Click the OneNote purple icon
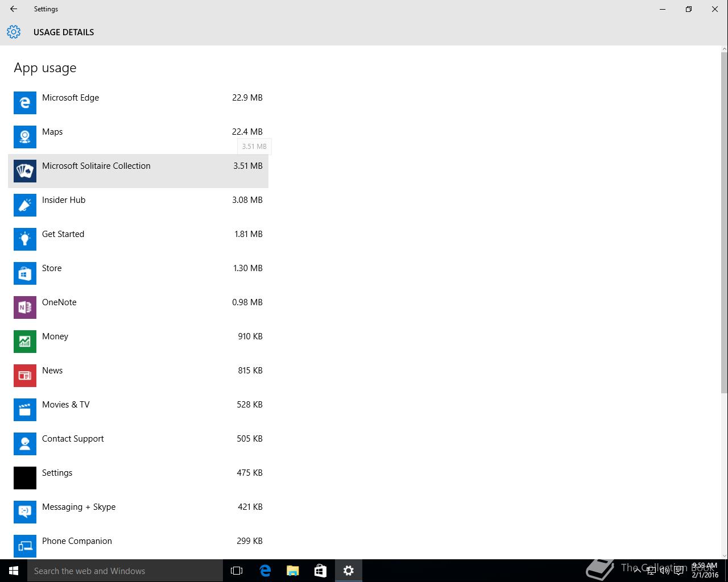This screenshot has width=728, height=582. (25, 307)
